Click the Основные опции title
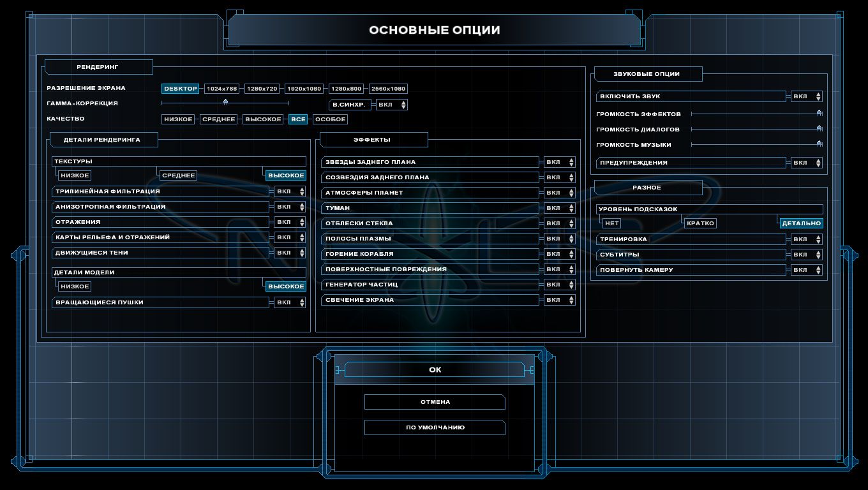This screenshot has height=490, width=868. point(435,30)
